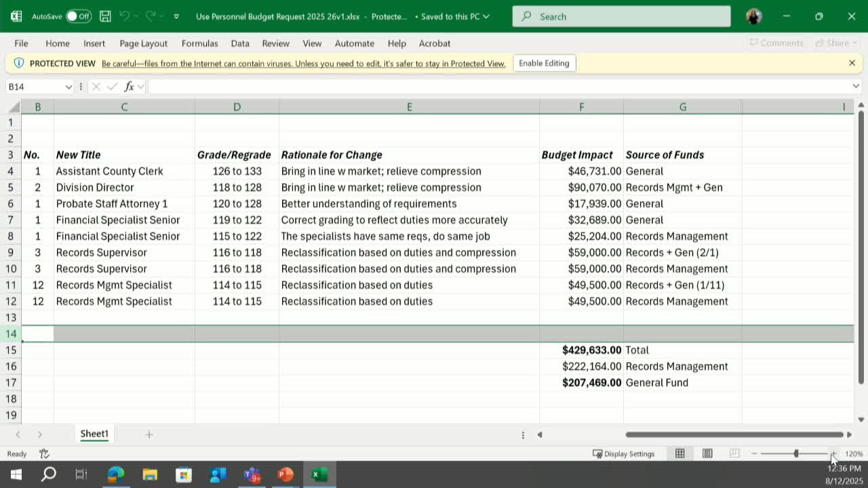This screenshot has width=868, height=488.
Task: Click the Protected View info shield icon
Action: pyautogui.click(x=19, y=63)
